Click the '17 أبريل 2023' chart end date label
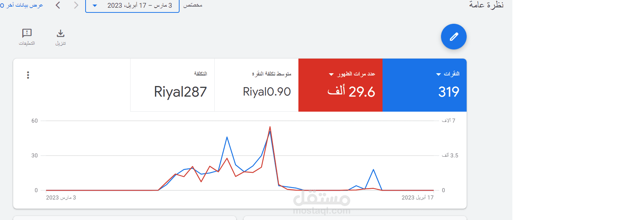 pyautogui.click(x=417, y=198)
